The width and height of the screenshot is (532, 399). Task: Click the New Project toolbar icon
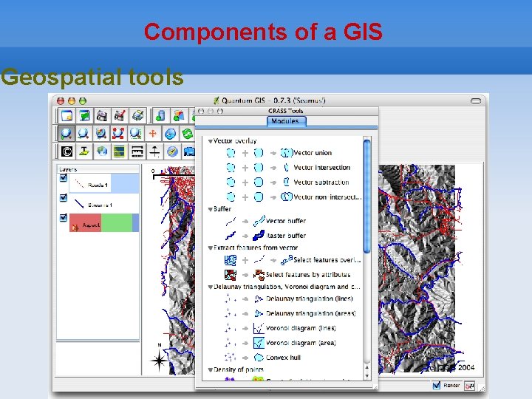pyautogui.click(x=66, y=116)
